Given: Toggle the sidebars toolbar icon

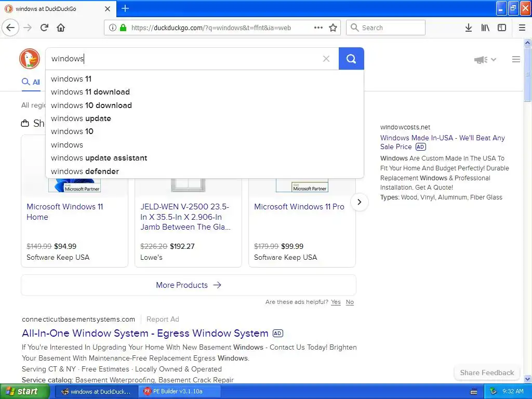Looking at the screenshot, I should pyautogui.click(x=502, y=28).
